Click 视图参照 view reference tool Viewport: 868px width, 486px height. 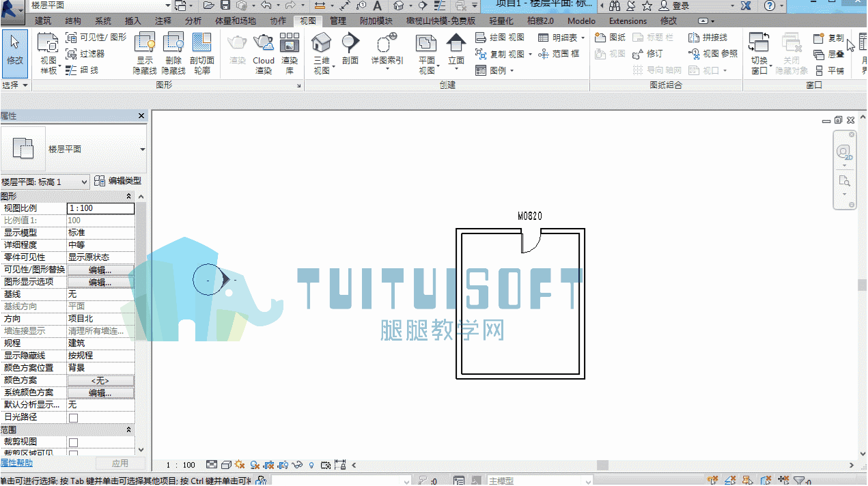click(713, 54)
